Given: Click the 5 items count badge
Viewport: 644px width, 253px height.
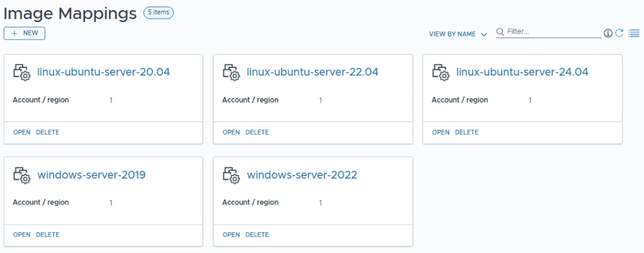Looking at the screenshot, I should click(x=159, y=12).
